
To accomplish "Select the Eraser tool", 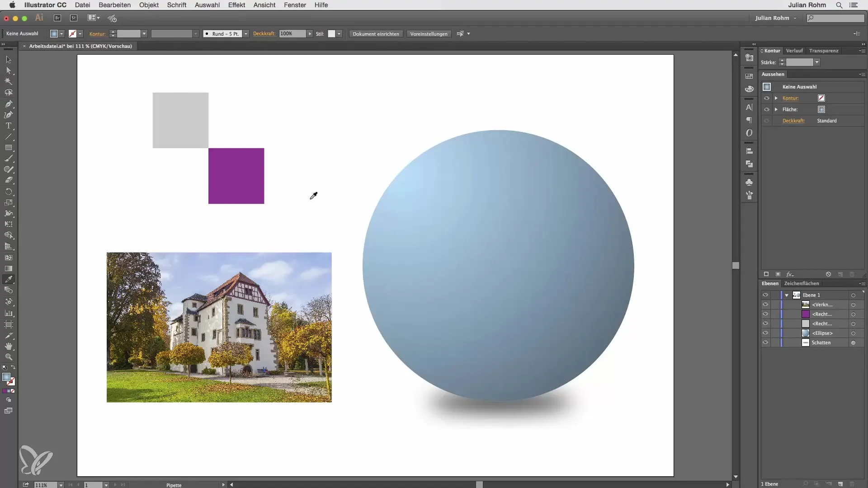I will 9,180.
